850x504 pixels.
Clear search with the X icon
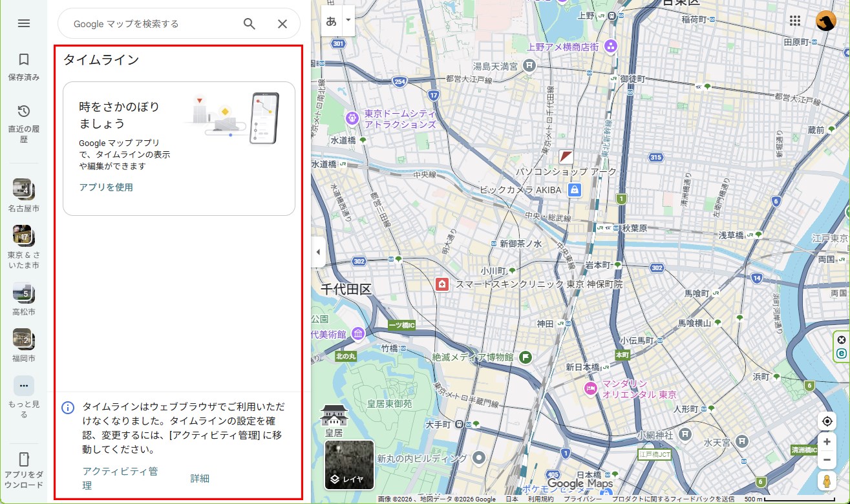(282, 24)
